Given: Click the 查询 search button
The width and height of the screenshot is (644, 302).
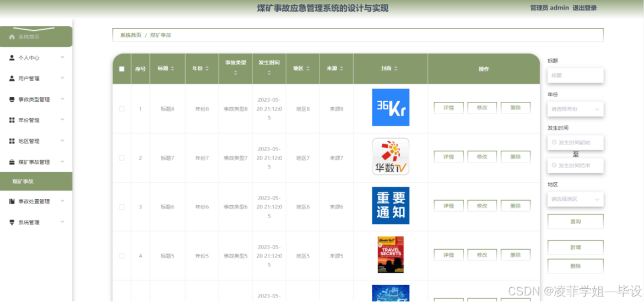Looking at the screenshot, I should (x=575, y=222).
